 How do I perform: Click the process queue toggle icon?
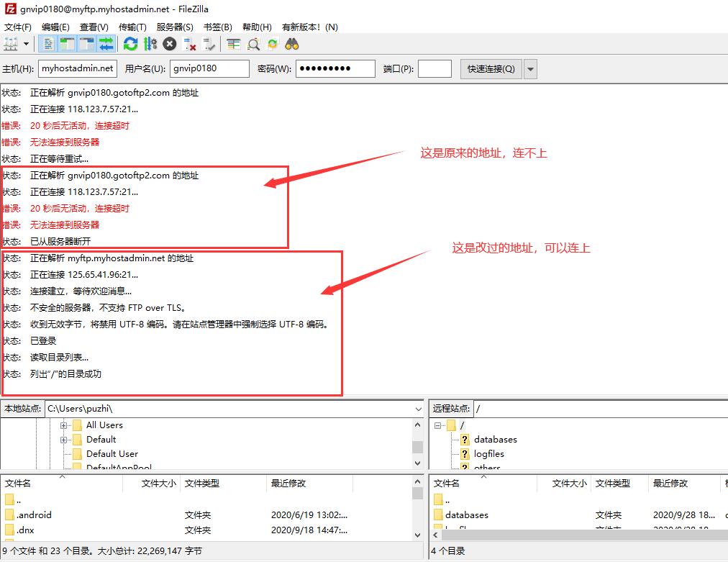(x=150, y=44)
